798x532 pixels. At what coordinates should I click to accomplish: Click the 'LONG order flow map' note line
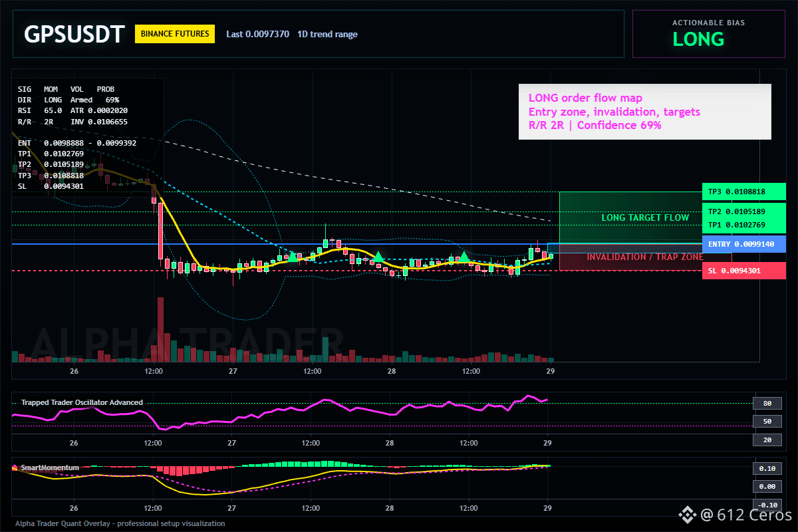pos(585,98)
